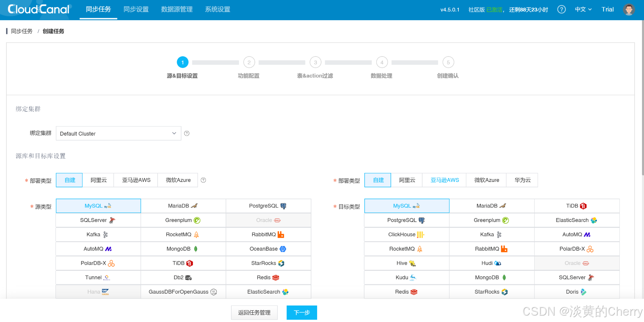Select source deployment type 阿里云
Image resolution: width=644 pixels, height=322 pixels.
coord(98,180)
